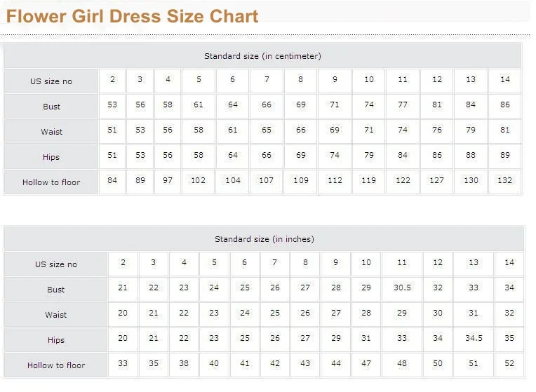This screenshot has width=536, height=392.
Task: Click the 119 hollow to floor value
Action: (368, 180)
